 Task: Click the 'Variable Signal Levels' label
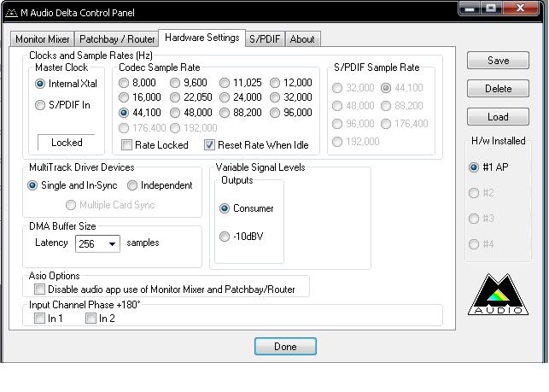[x=260, y=167]
